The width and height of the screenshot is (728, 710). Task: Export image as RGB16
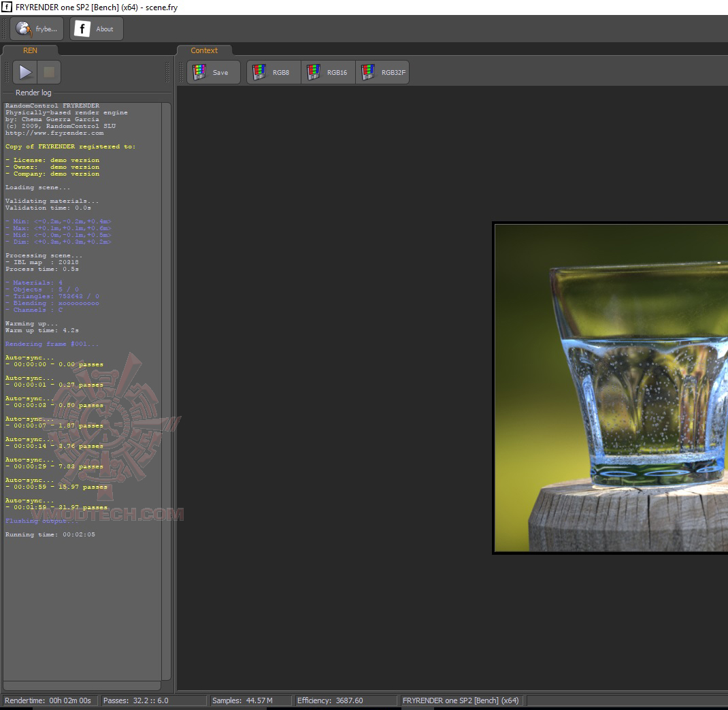pyautogui.click(x=328, y=72)
